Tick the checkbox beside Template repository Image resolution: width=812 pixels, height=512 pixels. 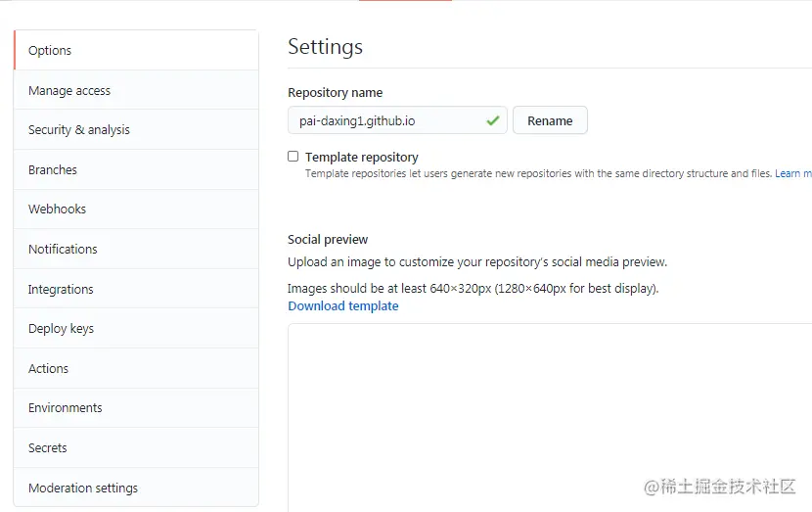click(293, 157)
